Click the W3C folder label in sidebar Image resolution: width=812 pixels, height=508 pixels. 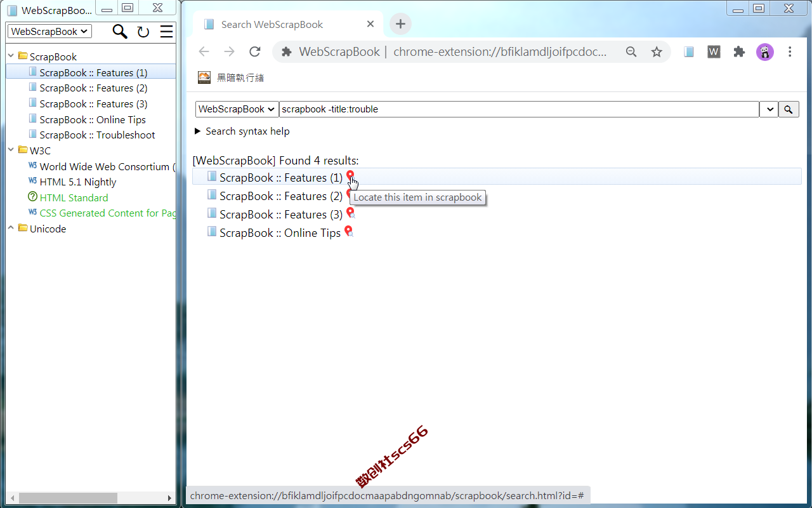[x=40, y=150]
